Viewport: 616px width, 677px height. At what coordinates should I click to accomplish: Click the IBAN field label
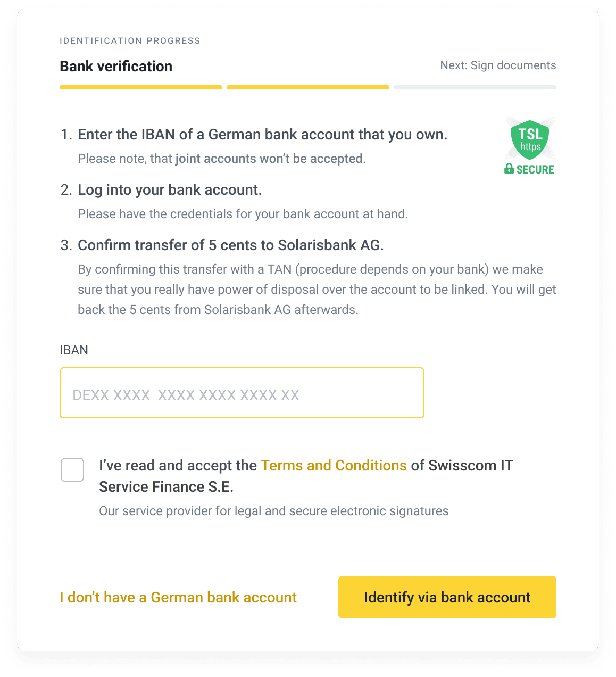coord(74,350)
